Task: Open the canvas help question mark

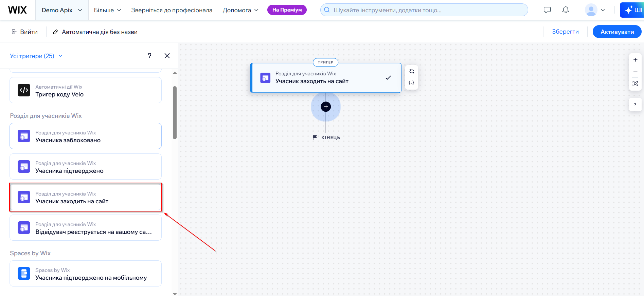Action: pyautogui.click(x=635, y=105)
